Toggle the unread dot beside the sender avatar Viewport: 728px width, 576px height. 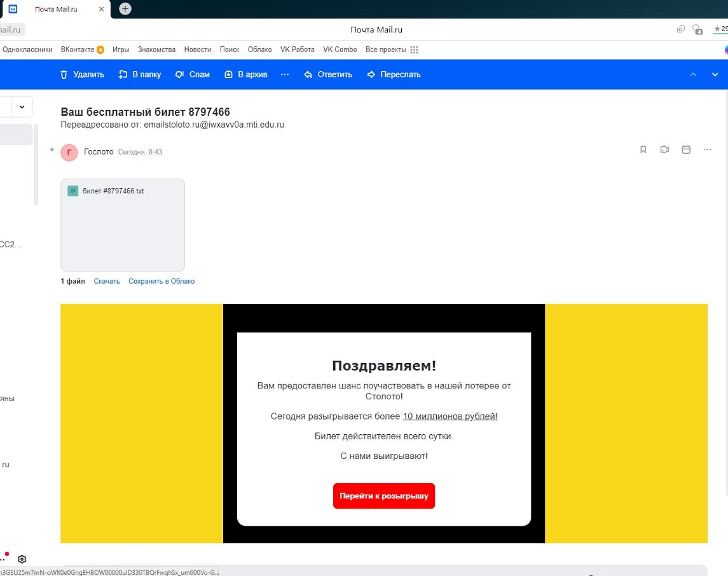click(52, 149)
